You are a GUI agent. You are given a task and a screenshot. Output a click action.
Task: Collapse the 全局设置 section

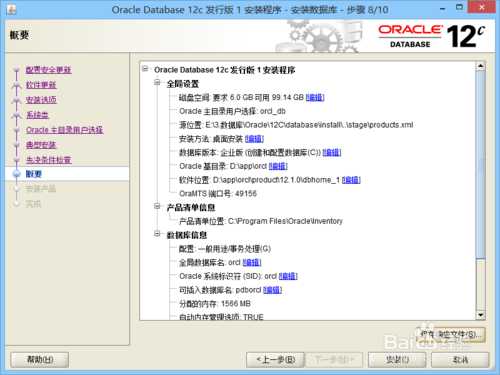coord(157,83)
